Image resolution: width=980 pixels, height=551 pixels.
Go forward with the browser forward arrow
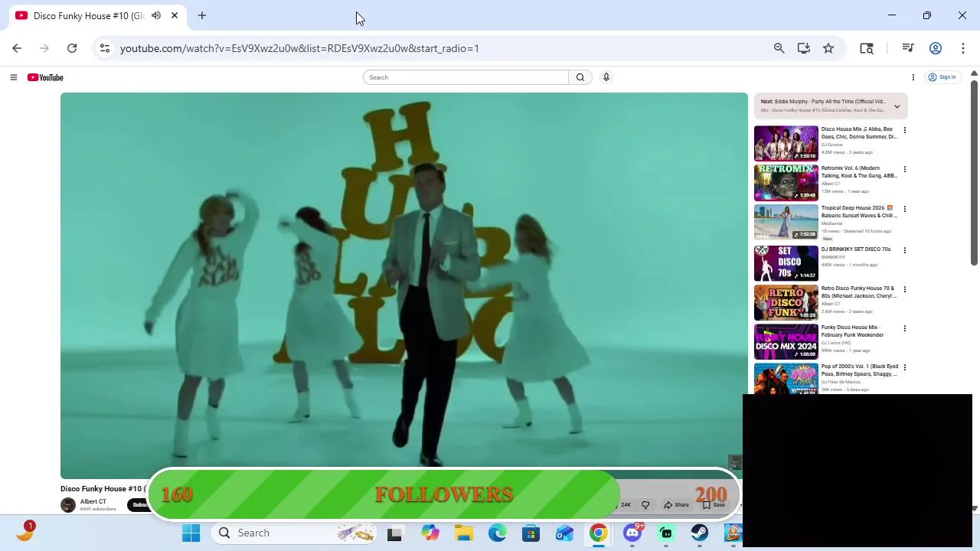click(44, 48)
